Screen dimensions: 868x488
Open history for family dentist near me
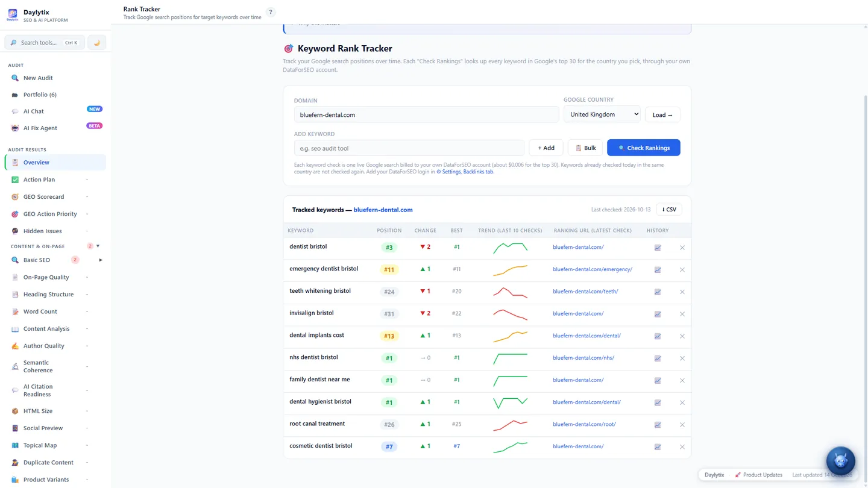(658, 381)
